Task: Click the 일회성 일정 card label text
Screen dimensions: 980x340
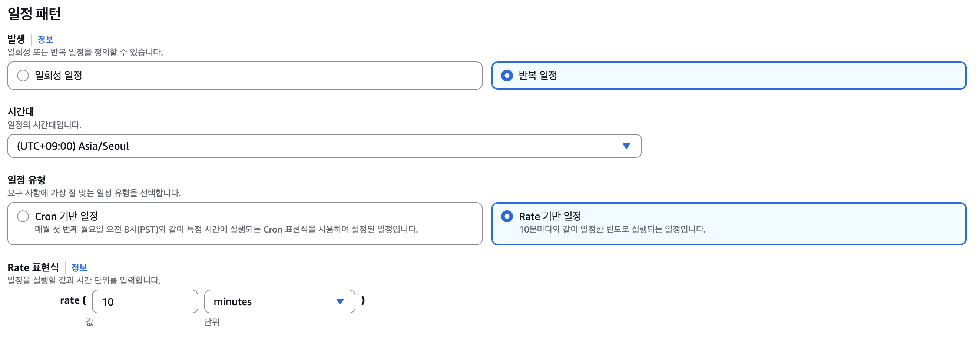Action: point(59,75)
